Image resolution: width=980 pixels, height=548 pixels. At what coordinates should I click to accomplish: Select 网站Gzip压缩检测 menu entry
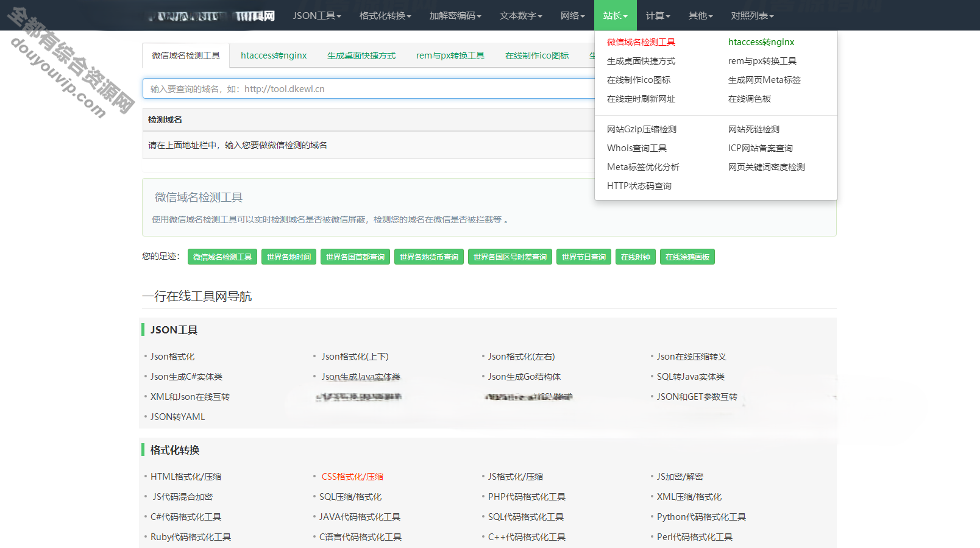point(642,129)
